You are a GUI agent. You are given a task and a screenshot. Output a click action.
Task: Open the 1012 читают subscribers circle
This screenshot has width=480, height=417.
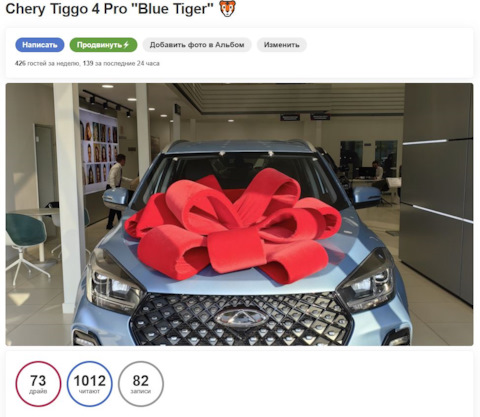tap(89, 384)
